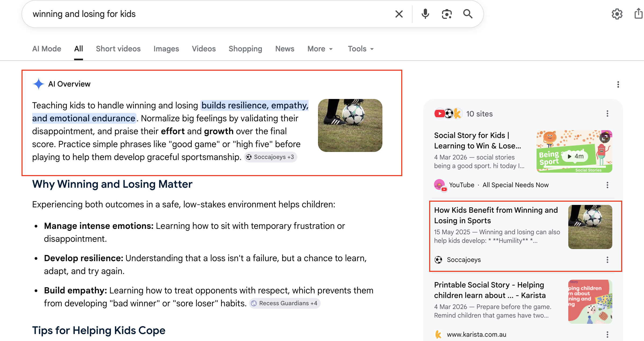This screenshot has width=644, height=341.
Task: Click the Karista favicon icon
Action: pyautogui.click(x=438, y=335)
